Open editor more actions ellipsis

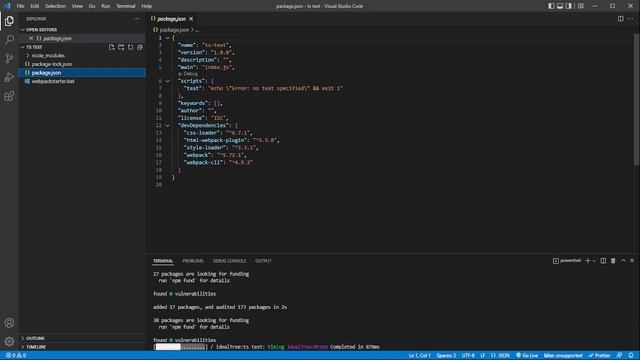click(x=631, y=19)
